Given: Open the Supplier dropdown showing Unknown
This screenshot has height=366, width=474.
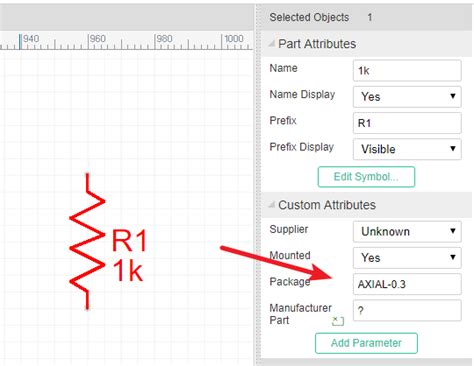Looking at the screenshot, I should point(407,231).
